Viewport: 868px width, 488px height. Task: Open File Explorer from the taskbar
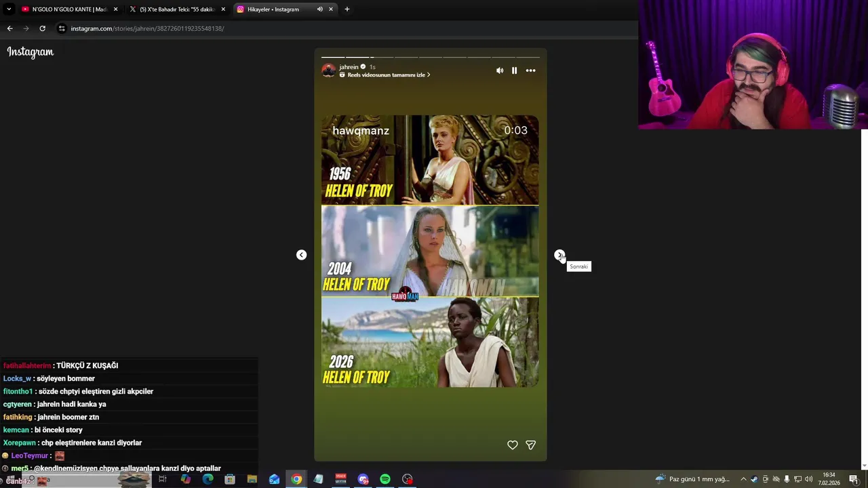[x=252, y=479]
